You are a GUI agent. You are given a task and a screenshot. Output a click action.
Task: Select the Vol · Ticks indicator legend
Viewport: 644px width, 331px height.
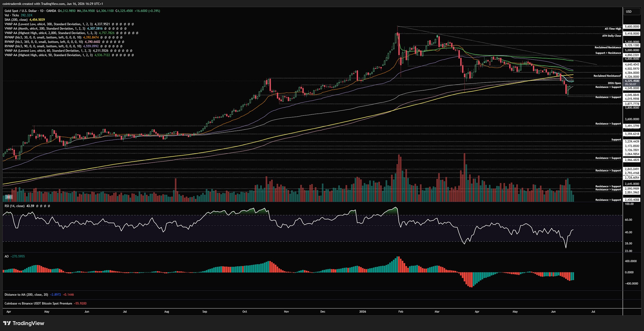[x=12, y=15]
